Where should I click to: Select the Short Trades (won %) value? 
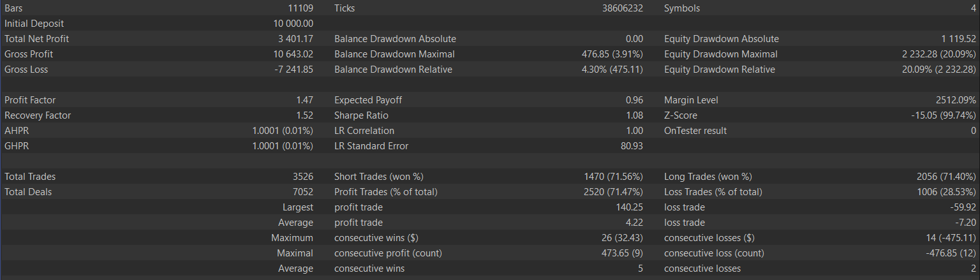pos(613,177)
